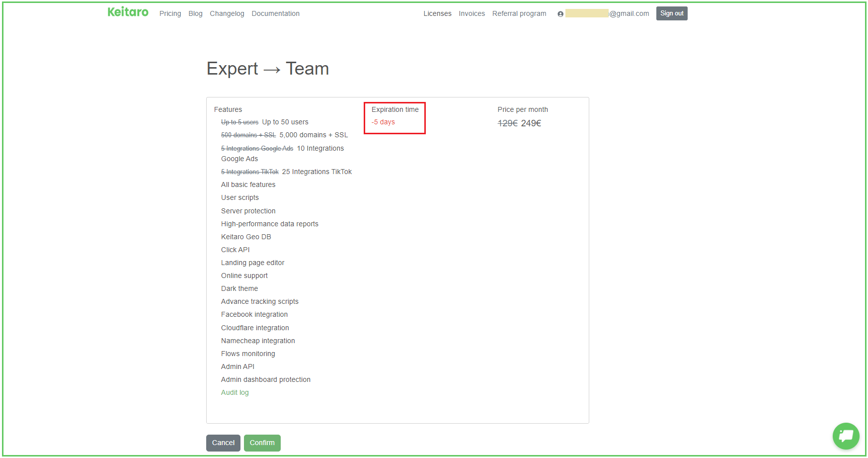868x458 pixels.
Task: Click 'All basic features' row
Action: [248, 184]
